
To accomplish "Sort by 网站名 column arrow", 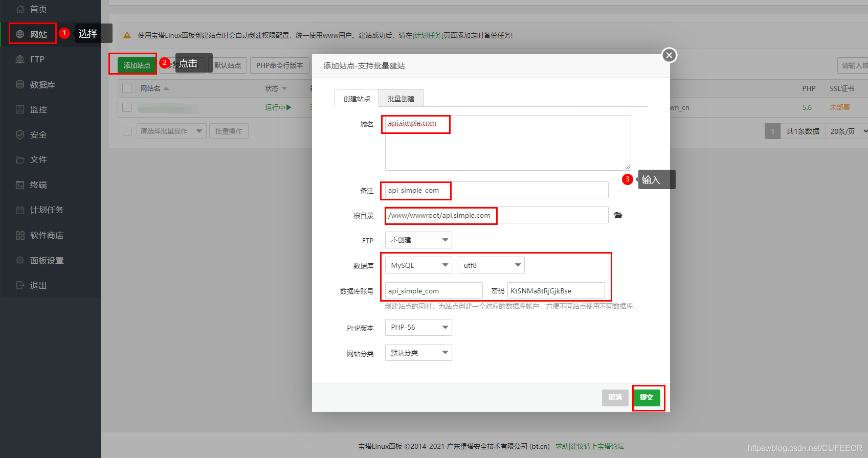I will [166, 88].
